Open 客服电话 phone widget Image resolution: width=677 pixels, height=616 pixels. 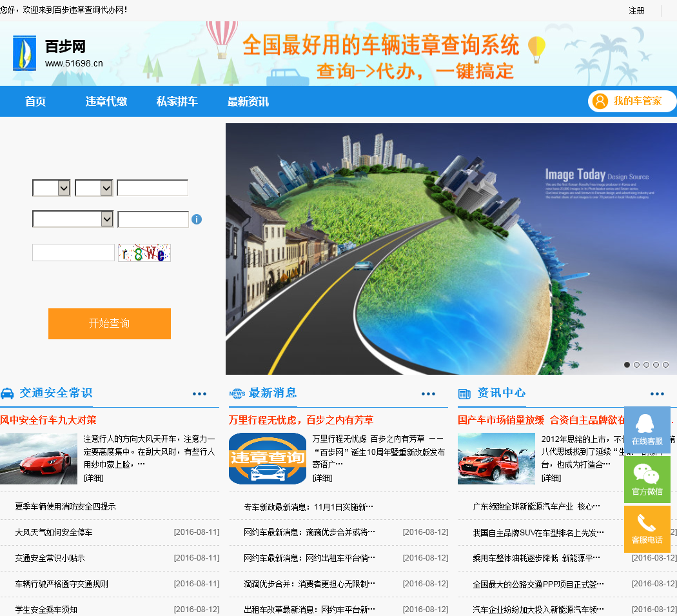[647, 529]
